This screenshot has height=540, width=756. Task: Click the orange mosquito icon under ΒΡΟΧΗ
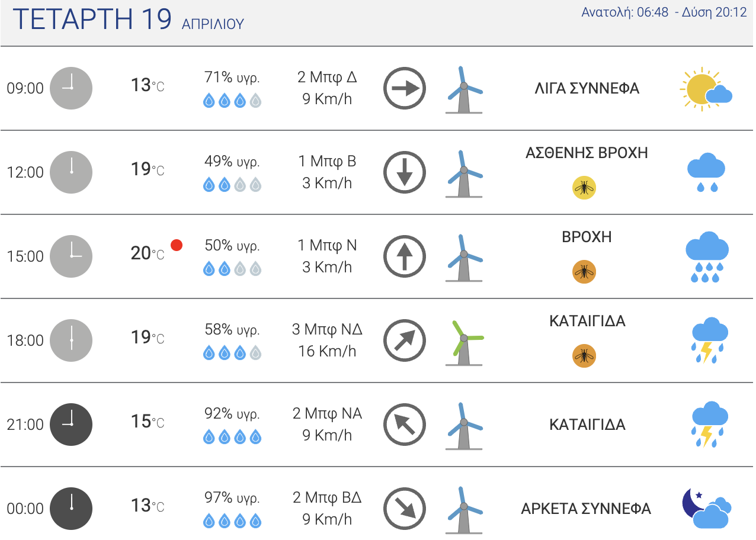[x=584, y=272]
